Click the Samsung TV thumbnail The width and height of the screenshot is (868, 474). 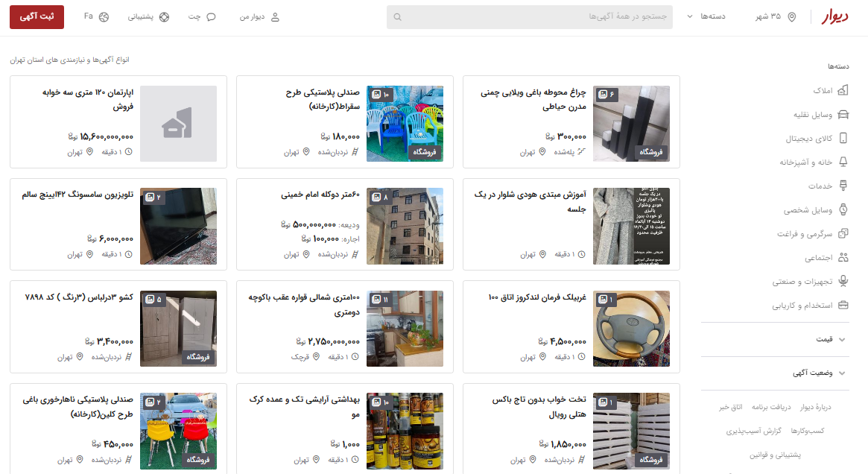tap(178, 226)
